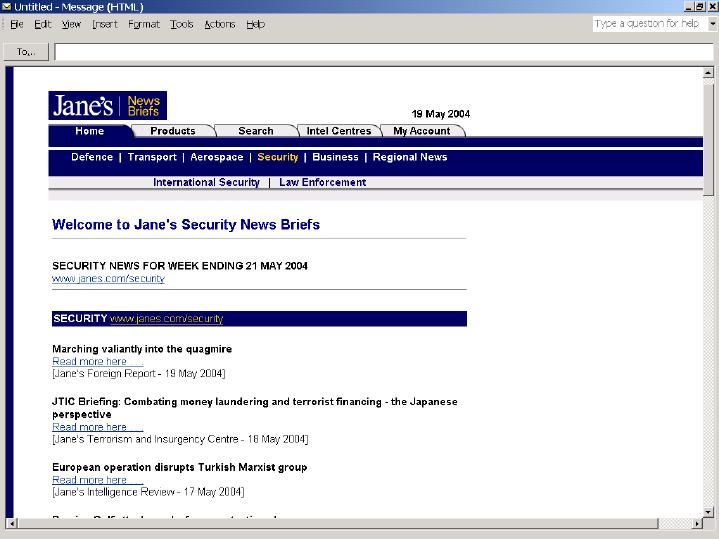Open the Format menu

pyautogui.click(x=143, y=24)
